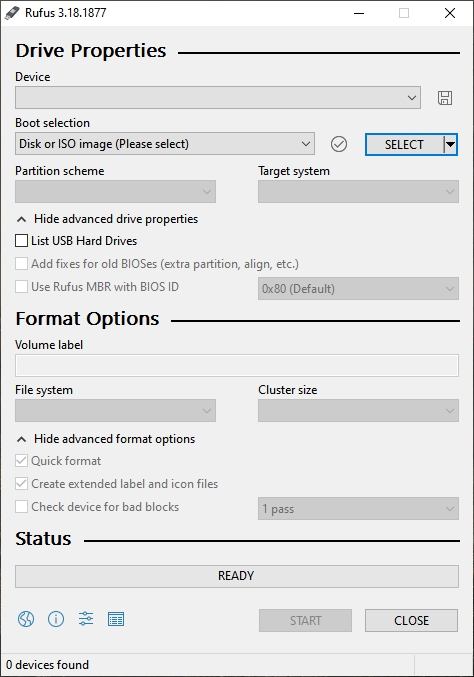Viewport: 474px width, 677px height.
Task: Click the CLOSE button
Action: click(x=411, y=620)
